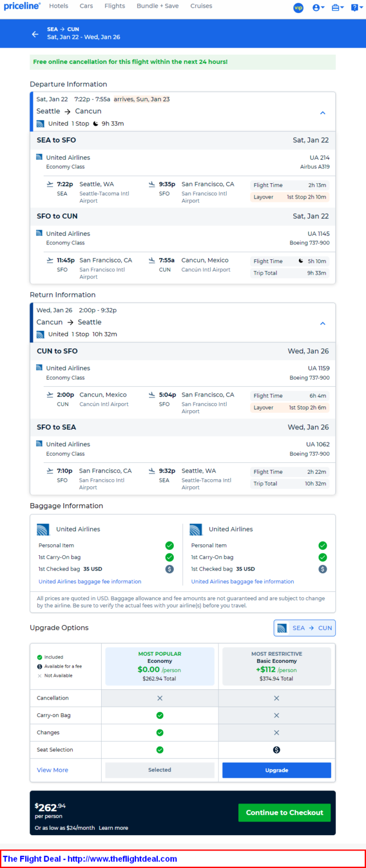Select the Most Restrictive Basic Economy card

(276, 666)
